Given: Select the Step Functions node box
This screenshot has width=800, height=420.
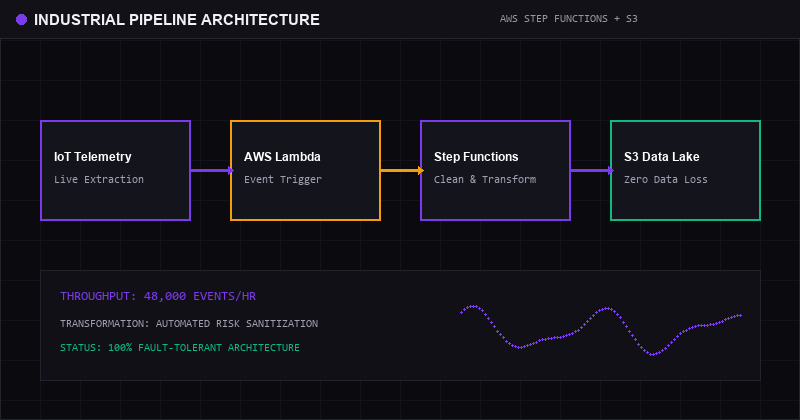Looking at the screenshot, I should coord(495,170).
